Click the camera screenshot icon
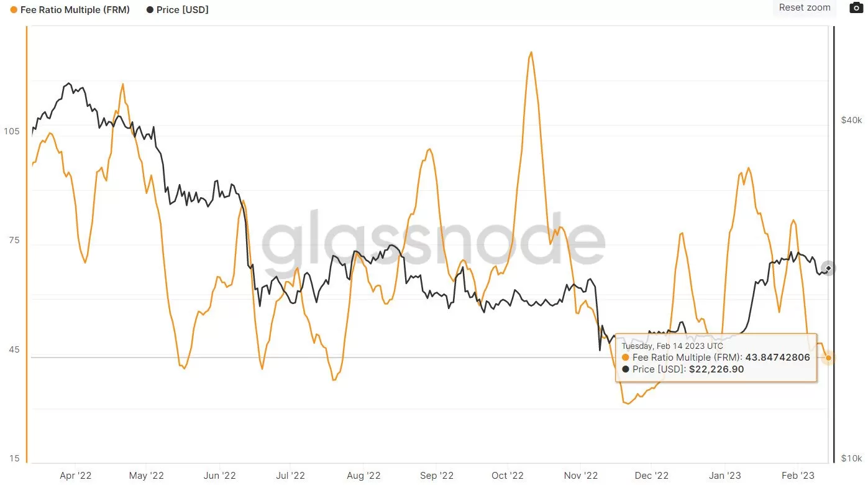Screen dimensions: 868x485 tap(856, 8)
